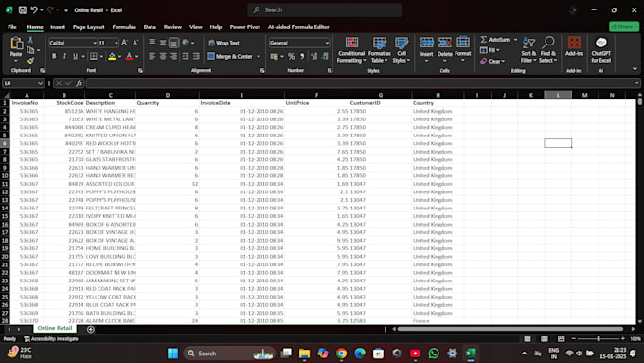This screenshot has height=363, width=644.
Task: Switch to the Insert tab
Action: (58, 27)
